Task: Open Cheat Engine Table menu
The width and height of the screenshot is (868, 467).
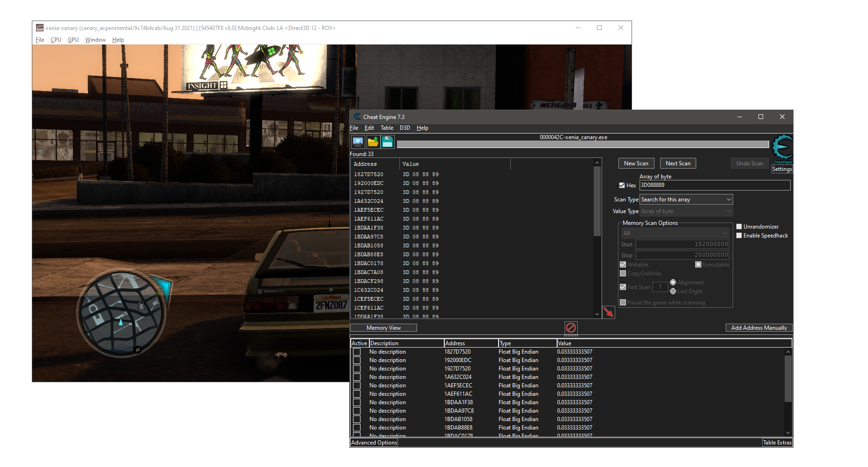Action: (387, 128)
